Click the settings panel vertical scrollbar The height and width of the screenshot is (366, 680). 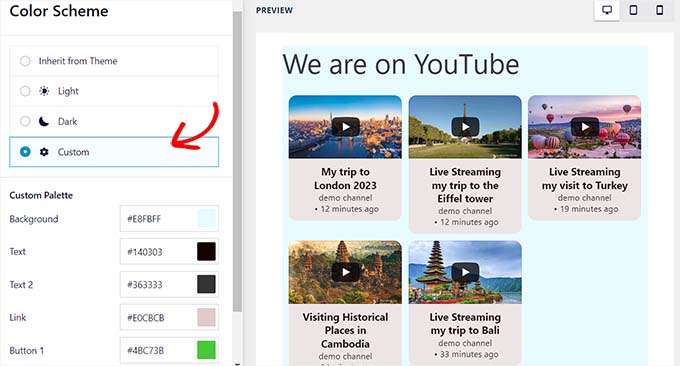(x=237, y=160)
